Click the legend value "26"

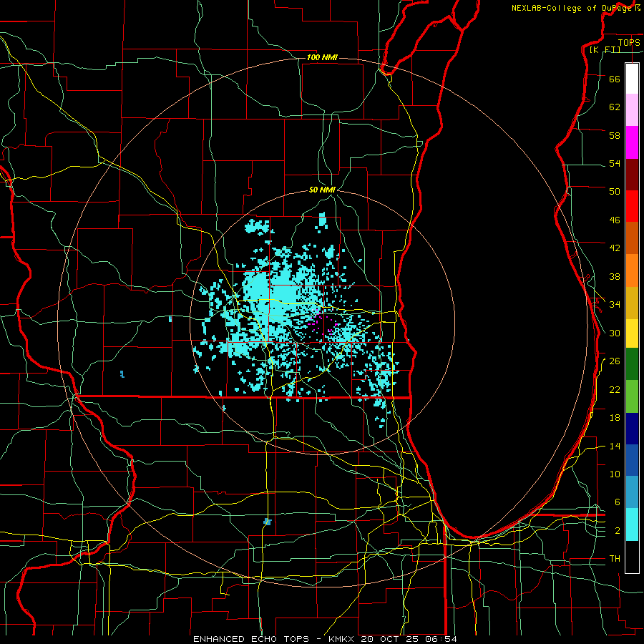615,361
